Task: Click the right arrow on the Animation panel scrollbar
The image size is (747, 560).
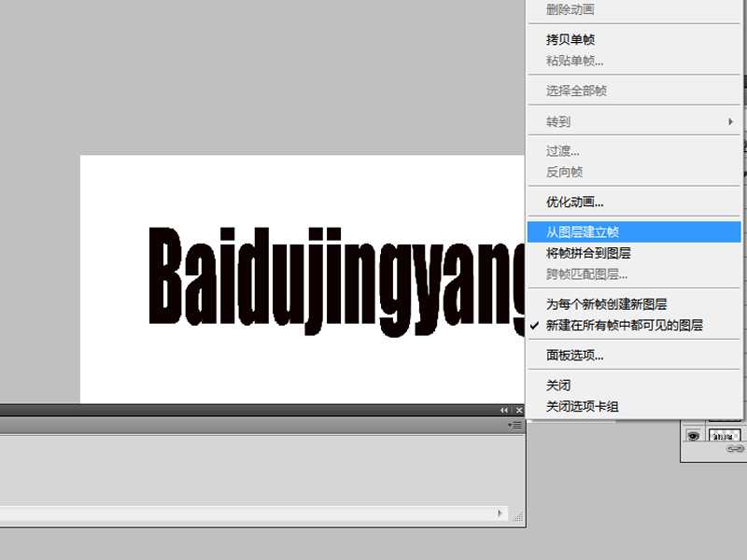Action: tap(500, 513)
